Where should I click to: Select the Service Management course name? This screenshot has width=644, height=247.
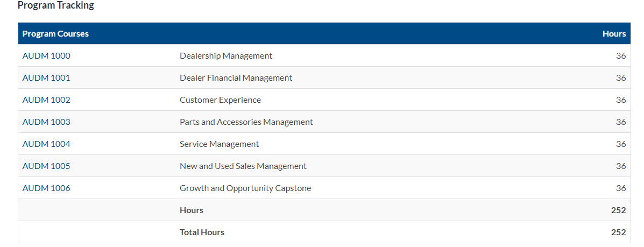coord(219,144)
